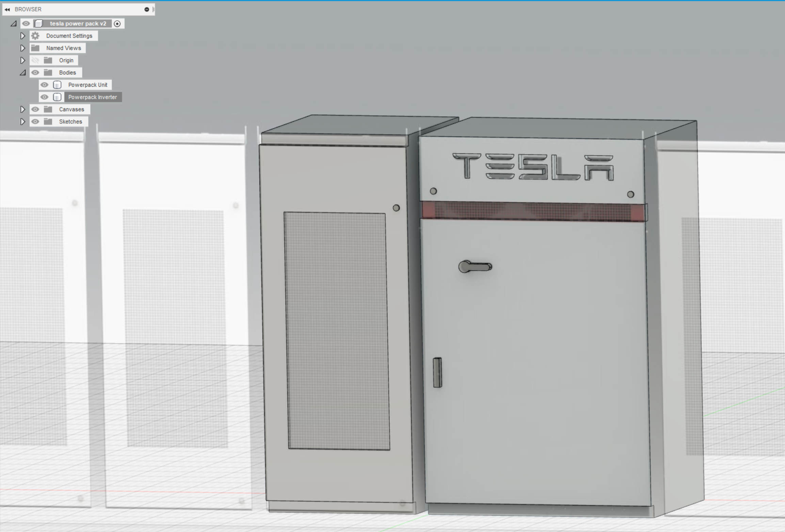Click the tesla power pack v2 component icon
The width and height of the screenshot is (785, 532).
click(38, 23)
